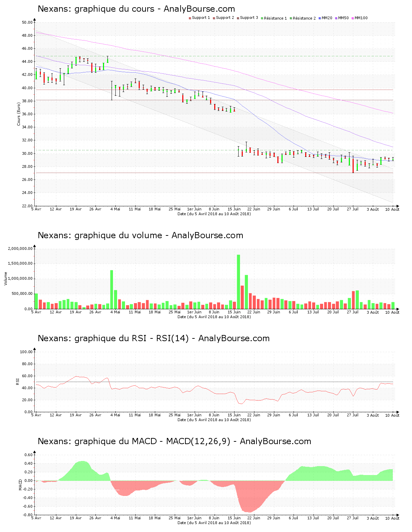Click the tall green volume bar before 4 Mai
Viewport: 412px width, 532px height.
112,290
